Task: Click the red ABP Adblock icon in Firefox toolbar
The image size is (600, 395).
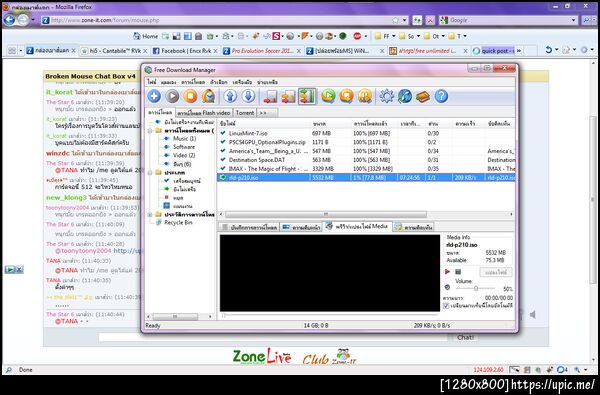Action: point(357,36)
